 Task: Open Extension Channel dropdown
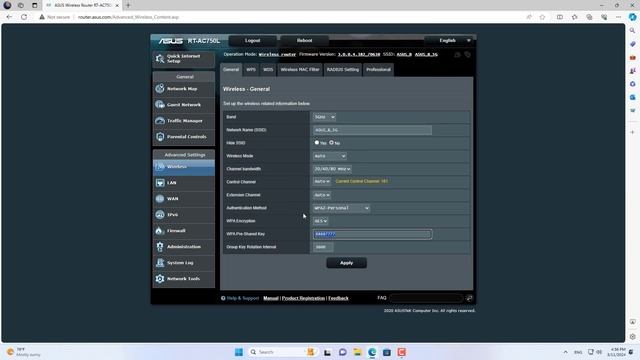[322, 195]
